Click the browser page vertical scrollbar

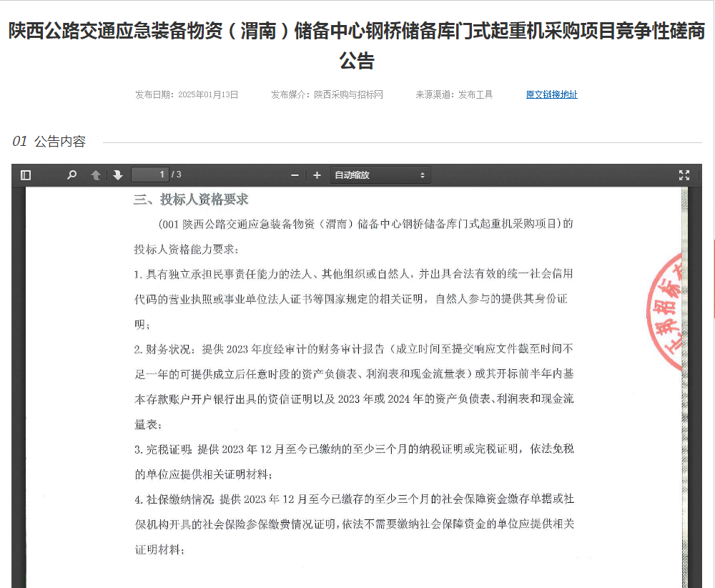[x=712, y=279]
